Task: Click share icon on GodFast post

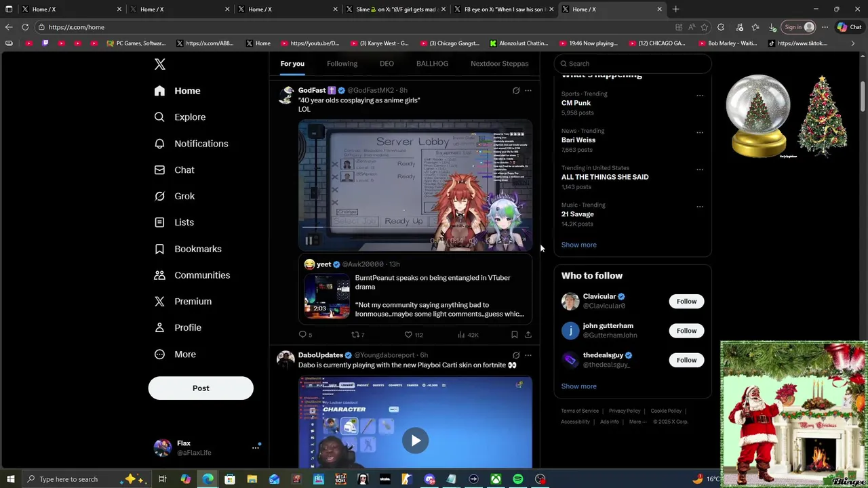Action: coord(528,335)
